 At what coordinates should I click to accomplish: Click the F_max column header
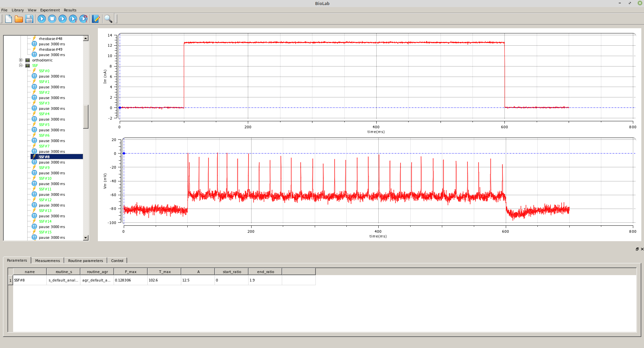click(x=130, y=272)
